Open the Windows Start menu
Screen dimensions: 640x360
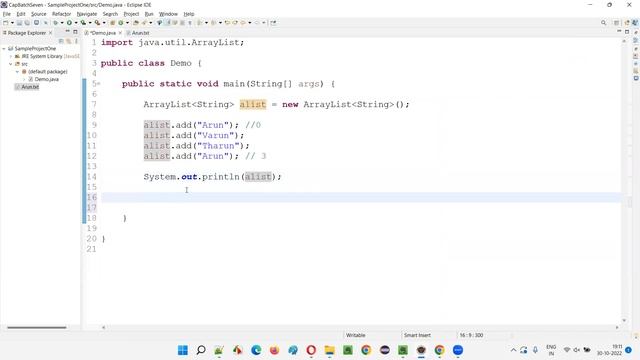coord(182,350)
